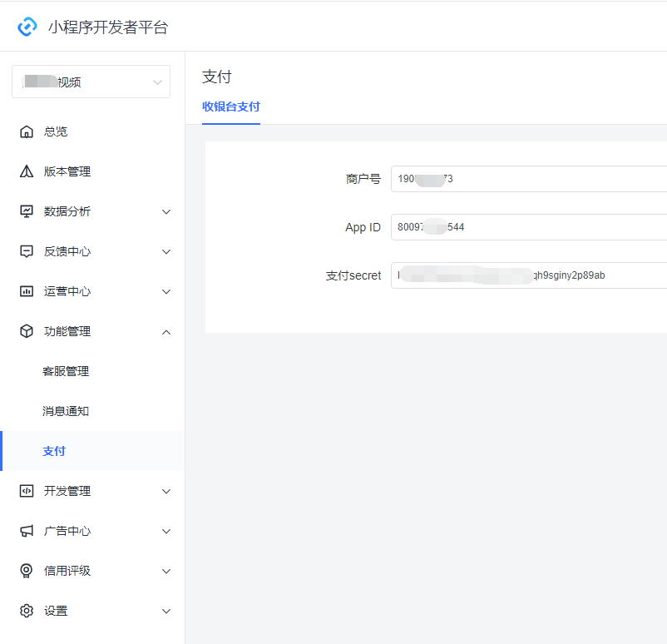Click the 总览 home icon
Viewport: 667px width, 644px height.
tap(27, 131)
